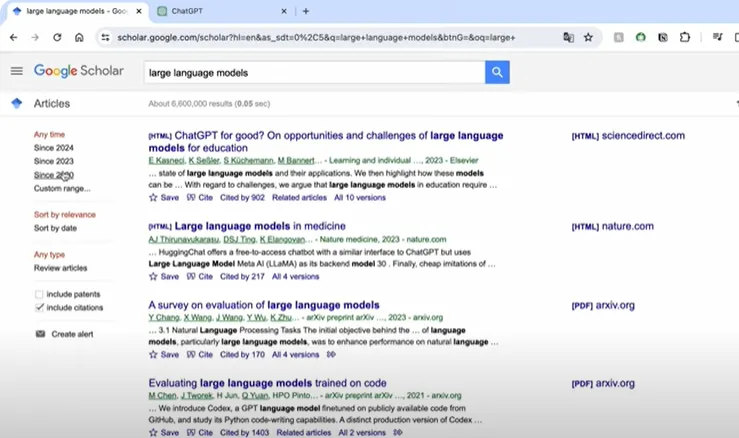The image size is (739, 438).
Task: Select the large language models tab
Action: click(77, 11)
